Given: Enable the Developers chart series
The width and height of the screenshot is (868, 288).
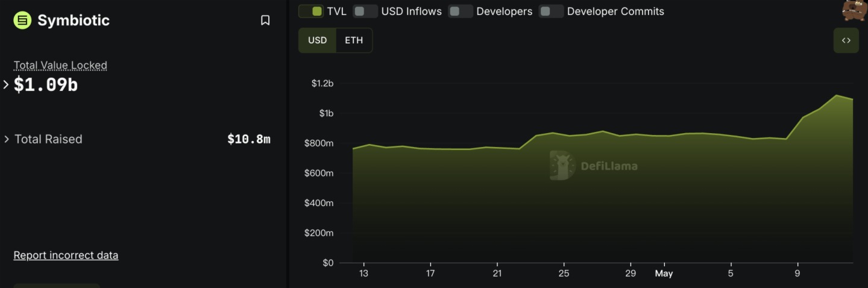Looking at the screenshot, I should (x=460, y=11).
